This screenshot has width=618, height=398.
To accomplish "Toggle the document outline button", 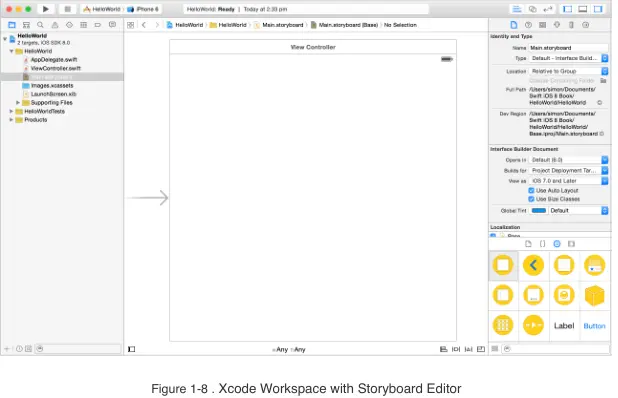I will coord(132,349).
